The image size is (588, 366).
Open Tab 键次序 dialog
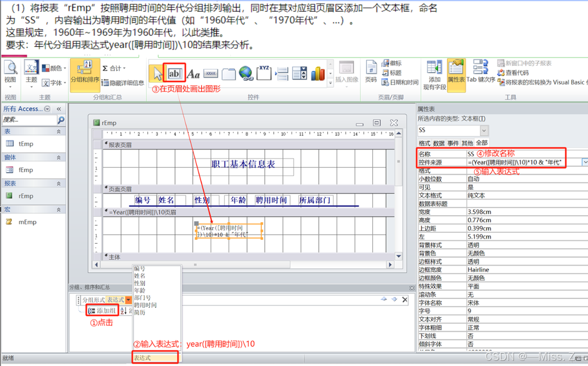[x=481, y=72]
